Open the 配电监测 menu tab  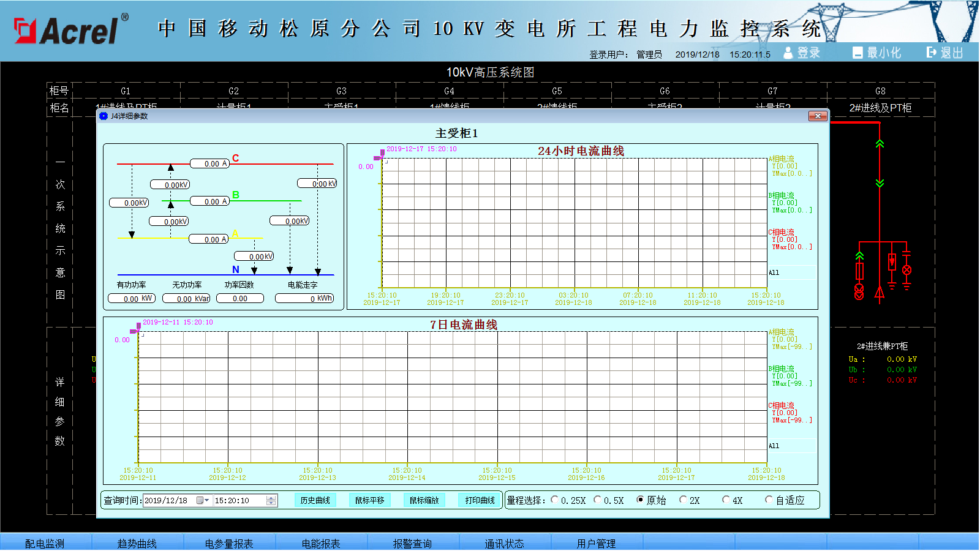(x=45, y=543)
